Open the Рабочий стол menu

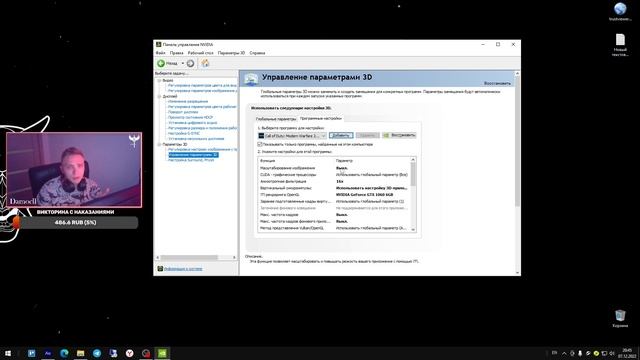coord(200,53)
